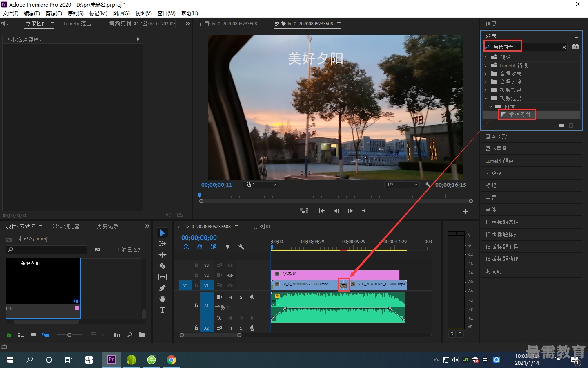Toggle V2 track lock
Screen dimensions: 588x368
pos(196,275)
